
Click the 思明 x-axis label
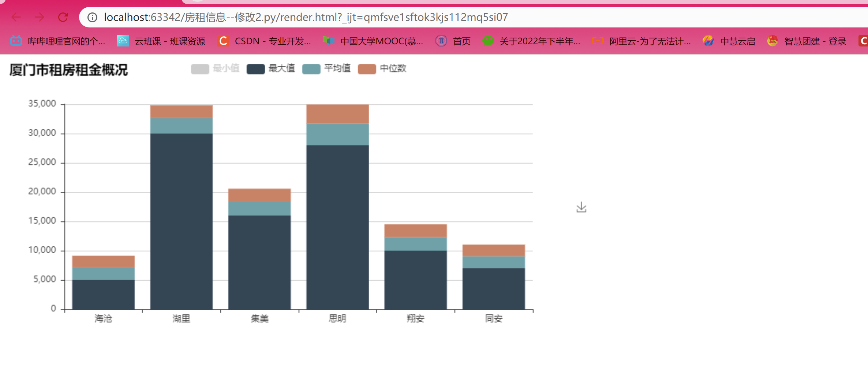tap(337, 319)
